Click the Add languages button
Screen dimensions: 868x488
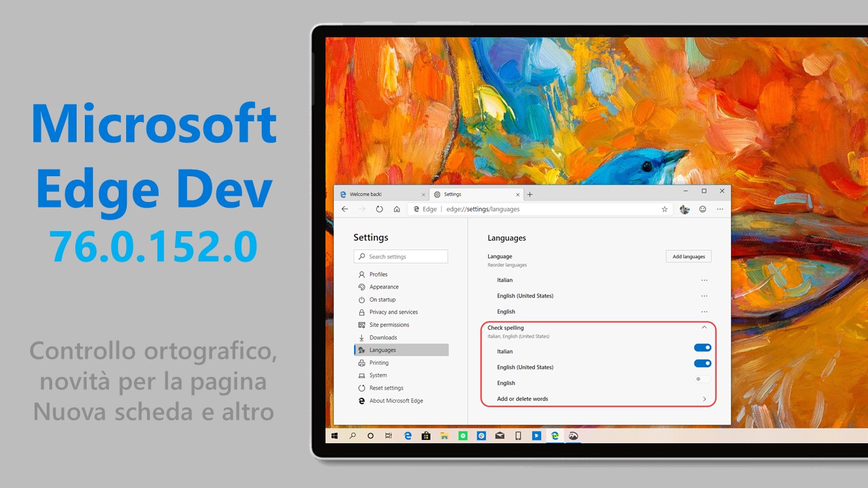(x=688, y=256)
